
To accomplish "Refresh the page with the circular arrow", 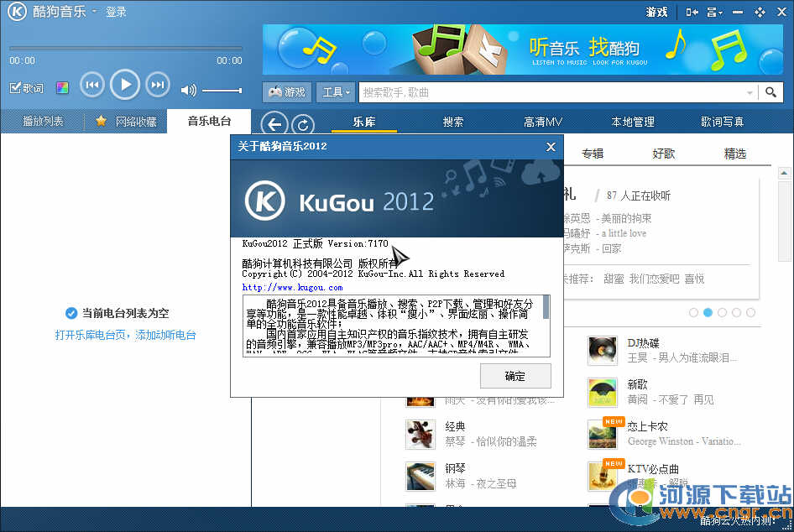I will 302,125.
